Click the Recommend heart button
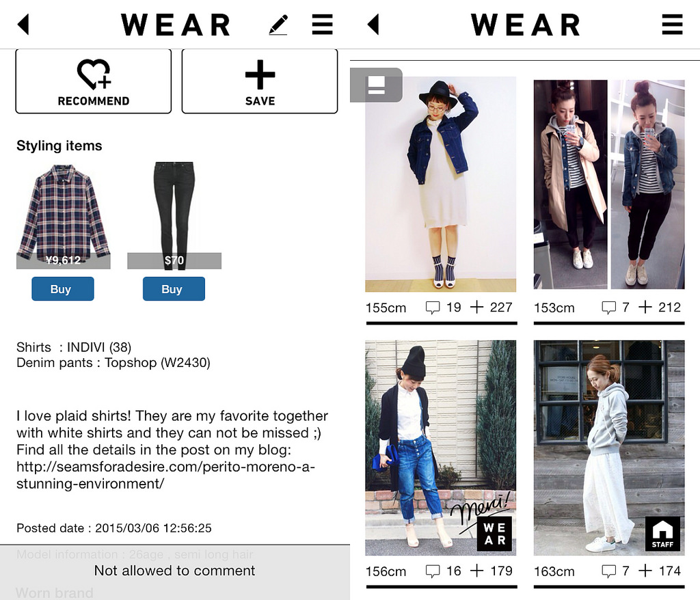This screenshot has height=600, width=700. pyautogui.click(x=93, y=81)
